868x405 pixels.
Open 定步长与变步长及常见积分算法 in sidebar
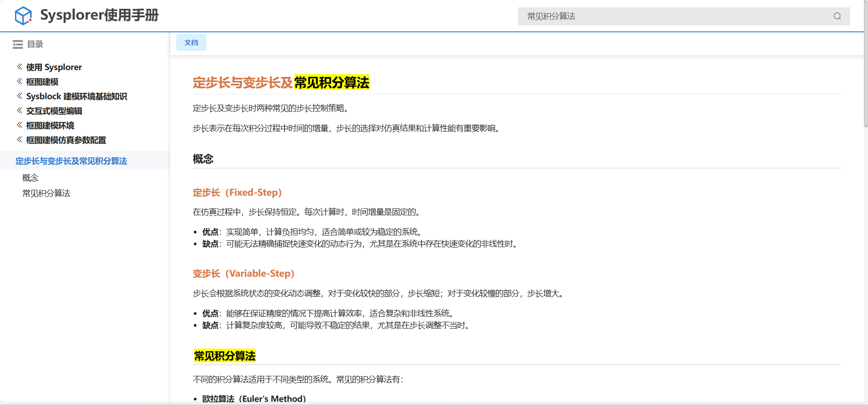[x=71, y=161]
